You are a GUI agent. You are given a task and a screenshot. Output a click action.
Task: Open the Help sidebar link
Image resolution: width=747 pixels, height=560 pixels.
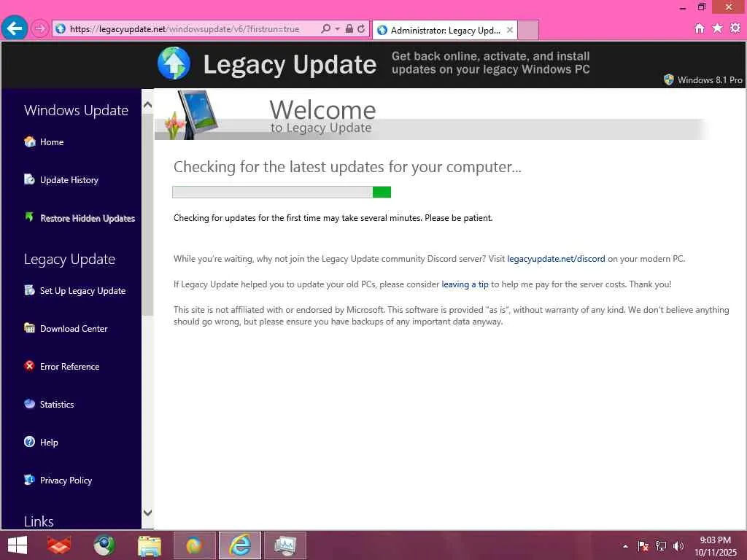tap(49, 443)
